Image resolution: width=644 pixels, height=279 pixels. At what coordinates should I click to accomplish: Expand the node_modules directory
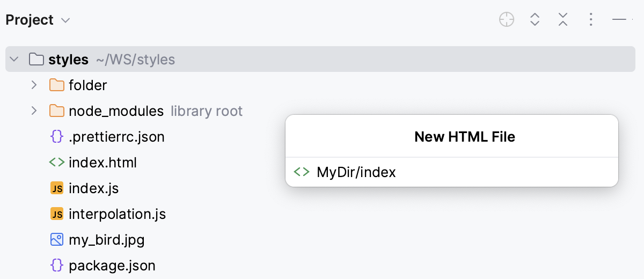tap(34, 111)
